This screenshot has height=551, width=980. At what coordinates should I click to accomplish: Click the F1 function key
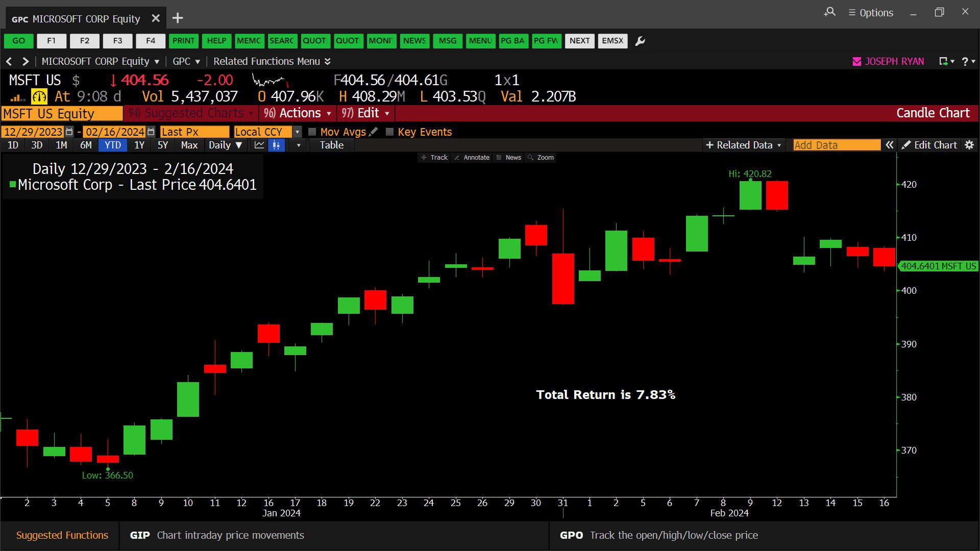pos(52,41)
